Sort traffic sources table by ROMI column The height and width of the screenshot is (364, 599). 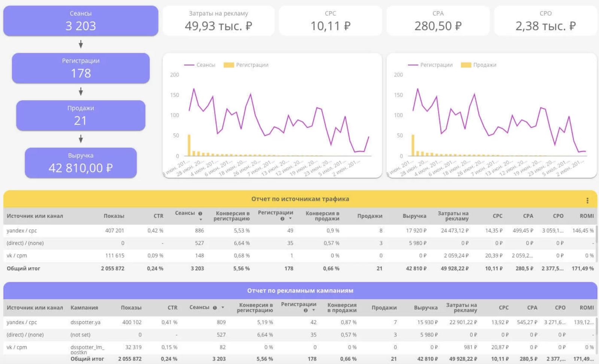coord(586,216)
